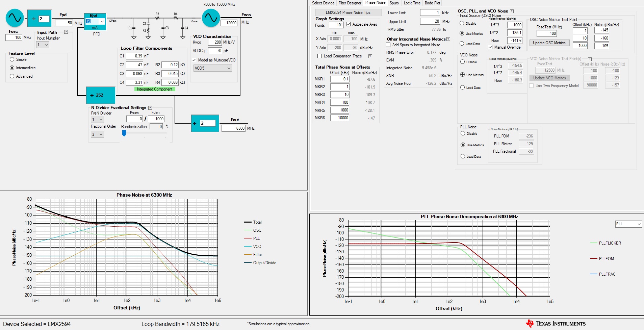The image size is (644, 330).
Task: Click the Input Path help question mark icon
Action: 66,32
